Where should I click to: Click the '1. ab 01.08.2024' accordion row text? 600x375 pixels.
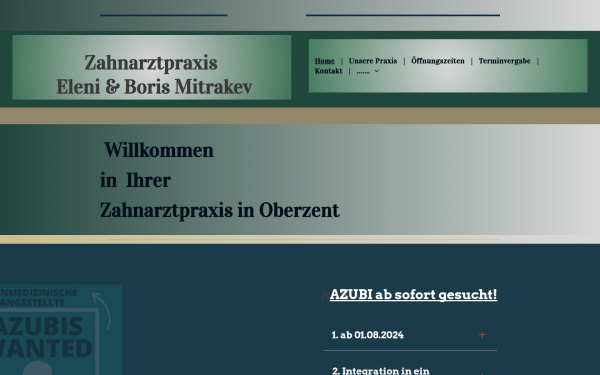tap(367, 335)
